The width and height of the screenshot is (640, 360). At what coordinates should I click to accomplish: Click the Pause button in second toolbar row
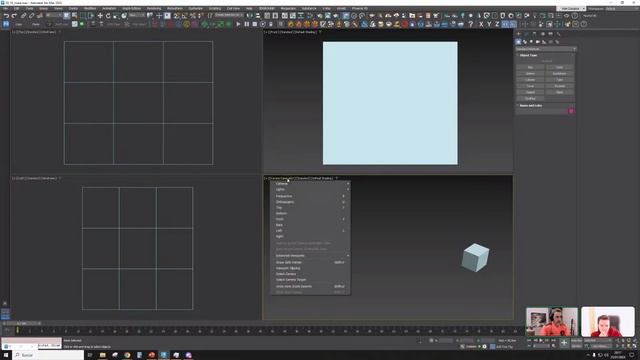[x=247, y=24]
